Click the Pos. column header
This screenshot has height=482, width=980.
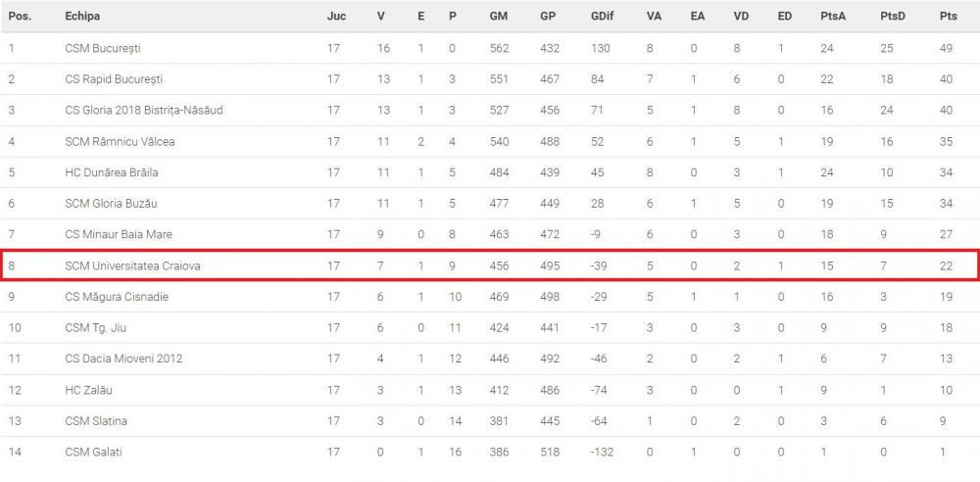(x=19, y=17)
